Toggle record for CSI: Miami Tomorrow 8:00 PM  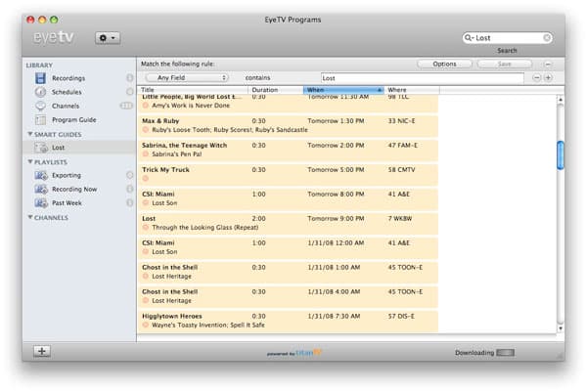pyautogui.click(x=145, y=203)
